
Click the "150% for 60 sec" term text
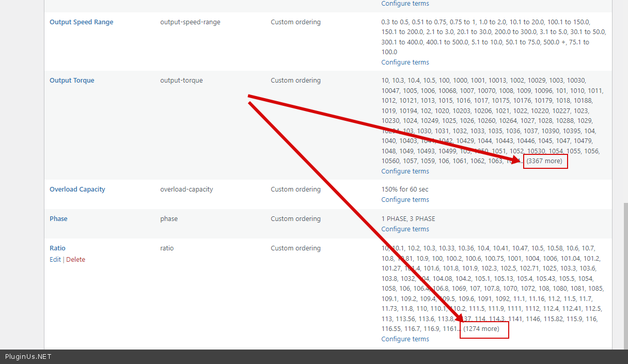404,189
